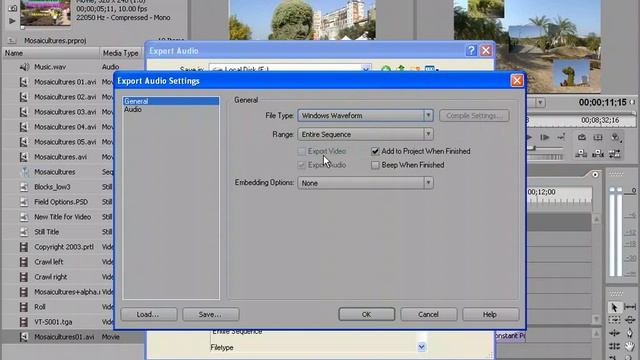Image resolution: width=640 pixels, height=360 pixels.
Task: Select Field Options.PSD item
Action: [x=61, y=202]
